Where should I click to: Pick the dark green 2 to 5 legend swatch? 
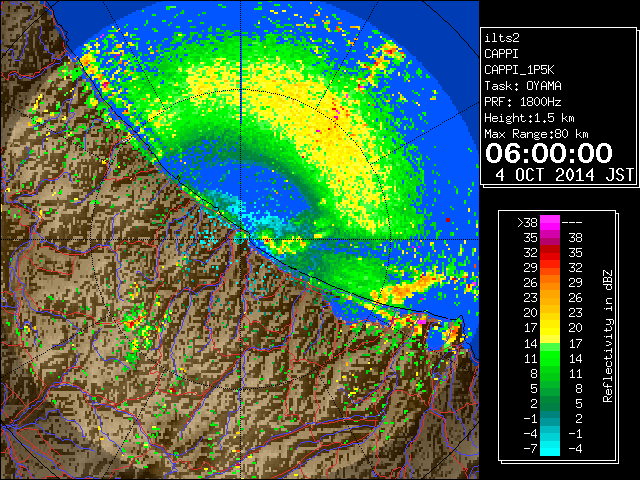tap(550, 403)
